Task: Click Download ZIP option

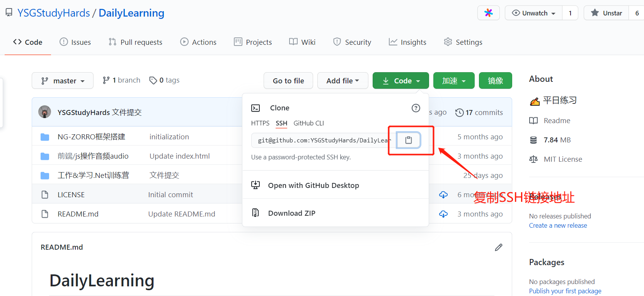Action: pos(291,213)
